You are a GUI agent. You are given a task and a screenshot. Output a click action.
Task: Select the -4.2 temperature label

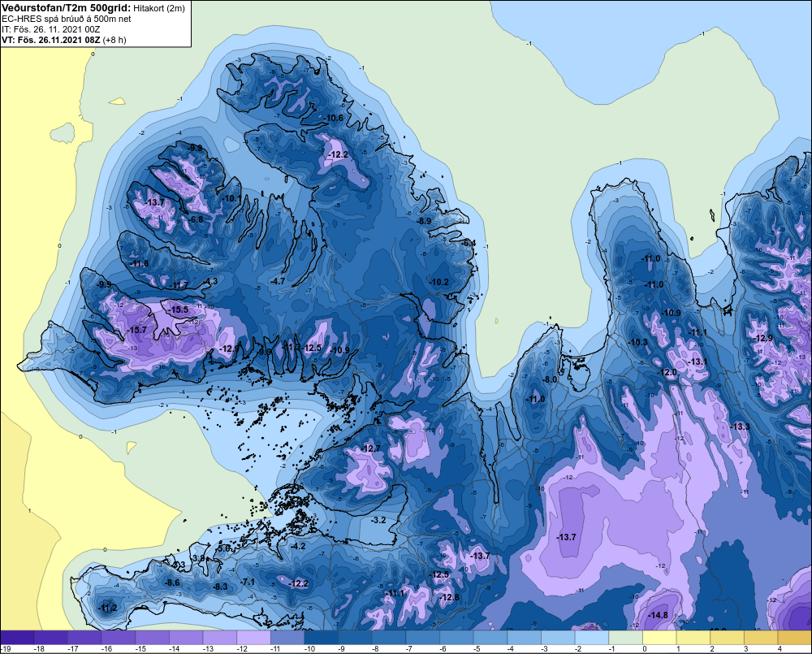tap(298, 546)
